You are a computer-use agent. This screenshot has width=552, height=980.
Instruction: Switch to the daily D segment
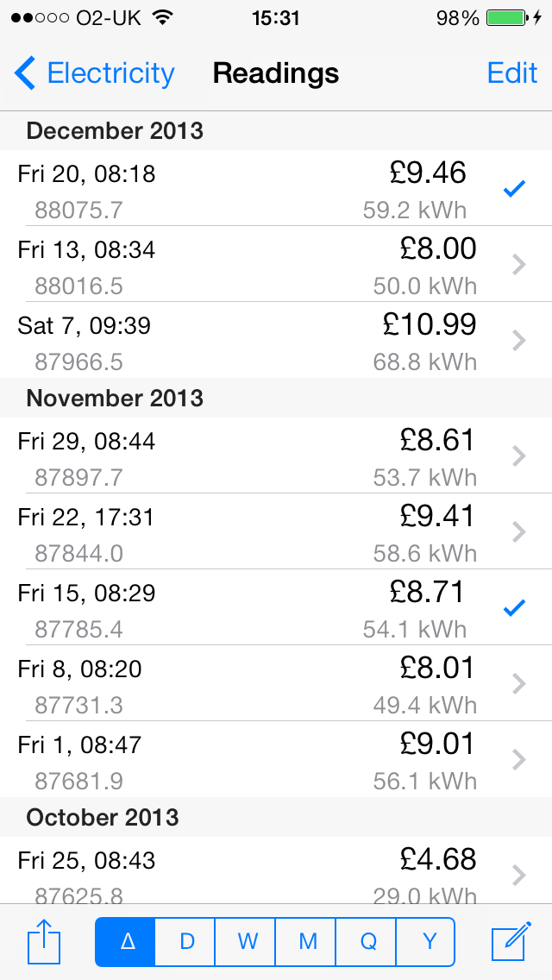186,941
